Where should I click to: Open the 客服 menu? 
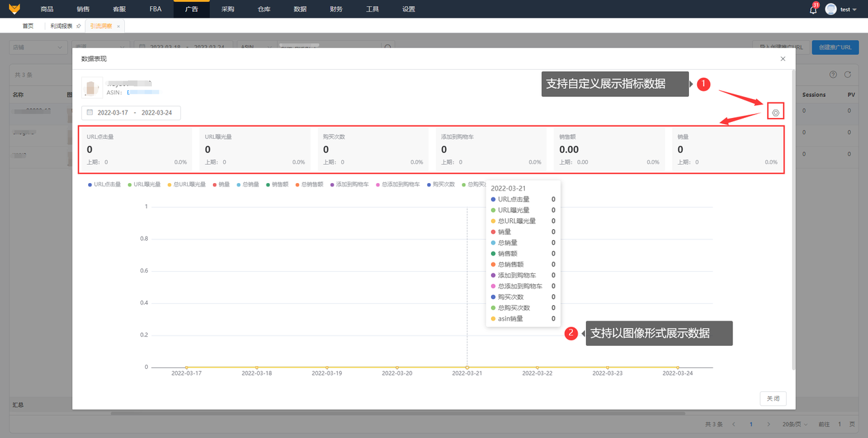point(119,9)
